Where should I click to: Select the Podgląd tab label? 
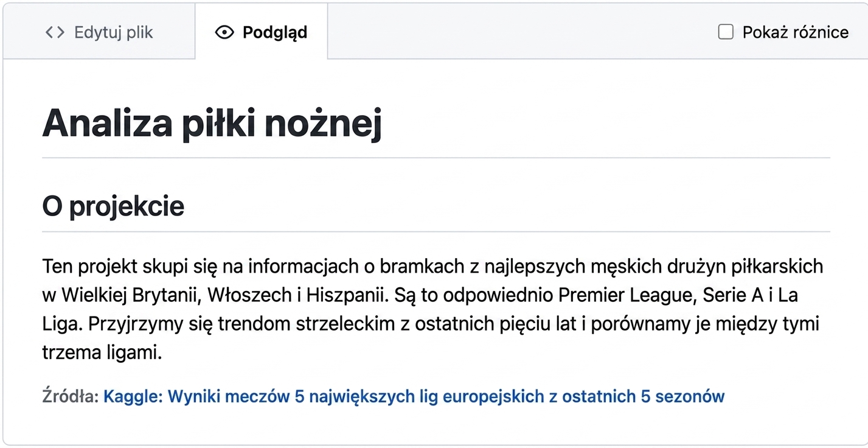click(x=275, y=32)
